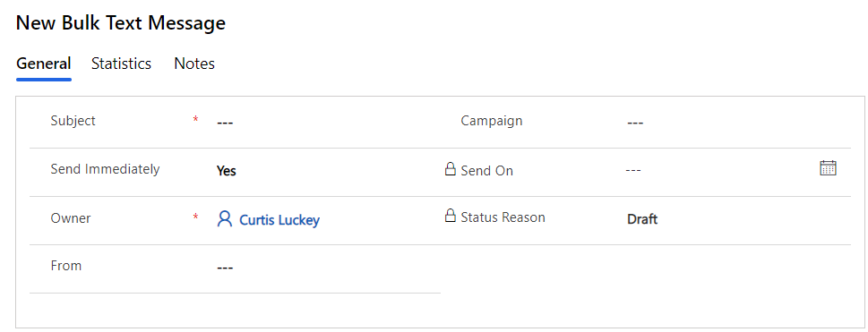Switch to the Notes tab
This screenshot has width=868, height=332.
[194, 64]
